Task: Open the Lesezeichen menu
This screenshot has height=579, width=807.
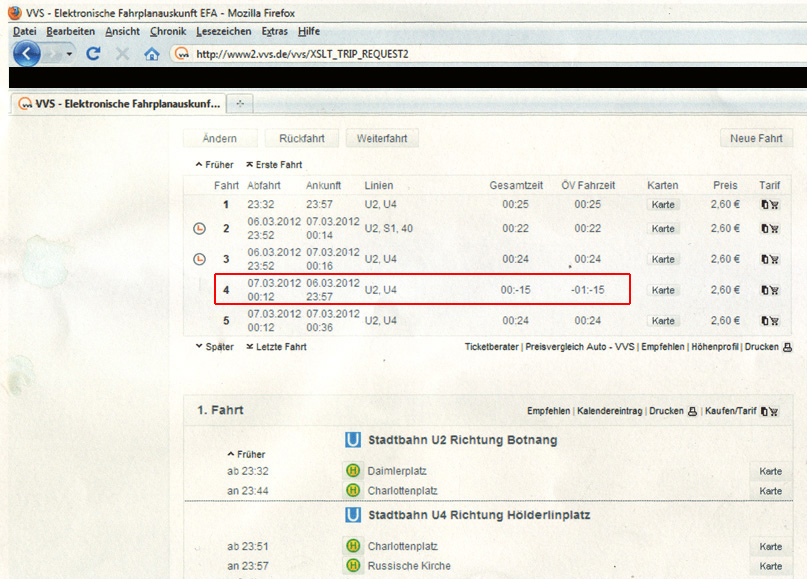Action: (x=224, y=31)
